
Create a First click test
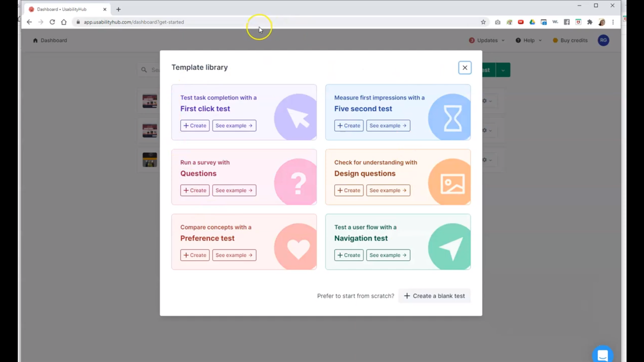tap(195, 126)
